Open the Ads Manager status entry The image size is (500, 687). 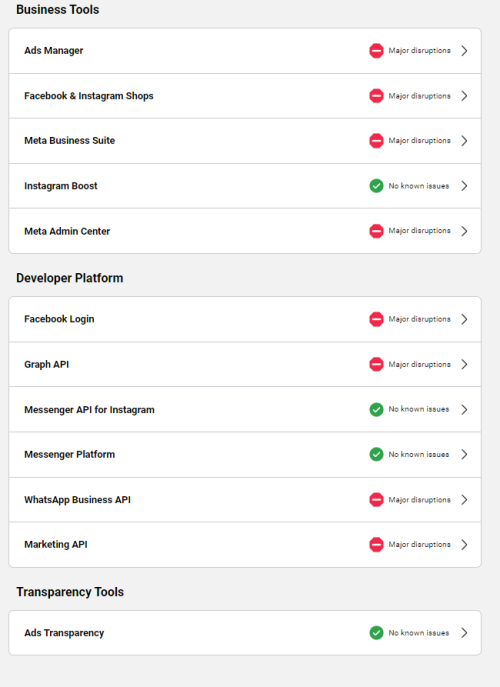click(245, 51)
